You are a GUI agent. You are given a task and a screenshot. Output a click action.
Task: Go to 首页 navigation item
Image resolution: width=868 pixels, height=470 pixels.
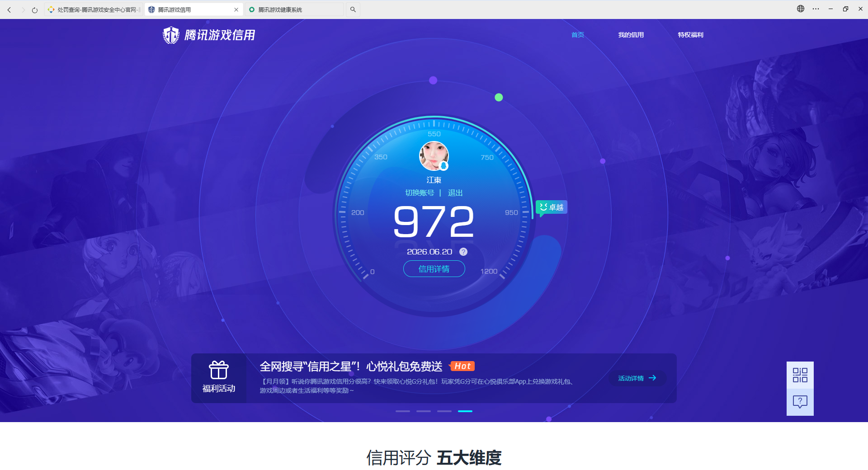pos(578,35)
